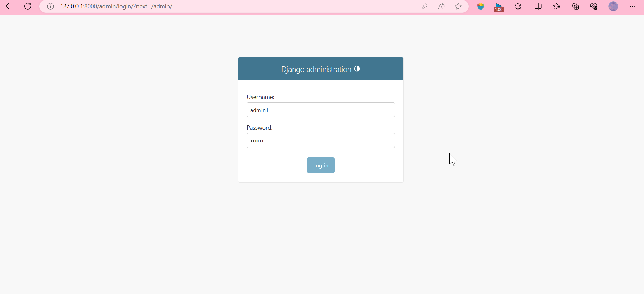This screenshot has width=644, height=294.
Task: Focus the Username field containing admin1
Action: [x=321, y=110]
